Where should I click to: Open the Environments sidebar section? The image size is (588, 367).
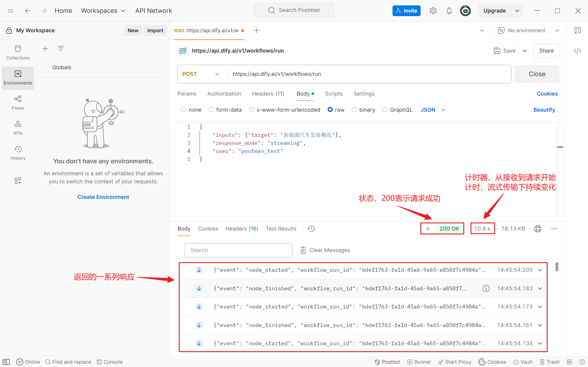tap(18, 78)
